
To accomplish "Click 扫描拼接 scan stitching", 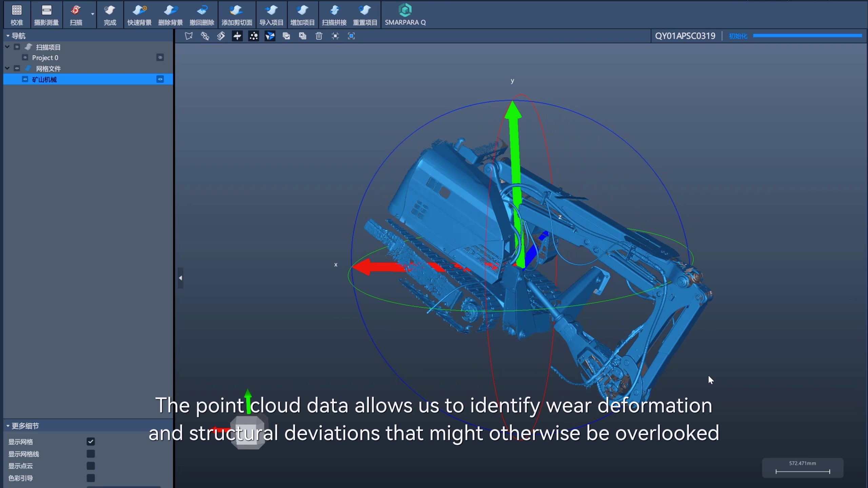I will (x=334, y=15).
